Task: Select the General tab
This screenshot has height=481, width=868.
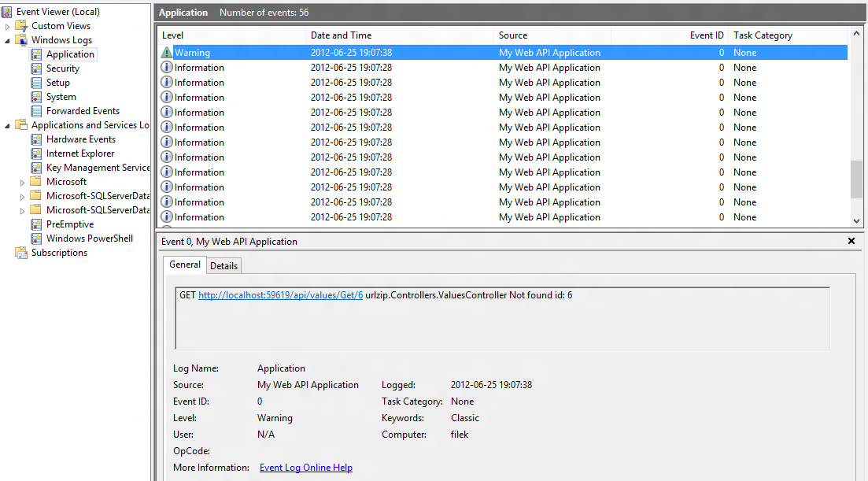Action: click(x=185, y=265)
